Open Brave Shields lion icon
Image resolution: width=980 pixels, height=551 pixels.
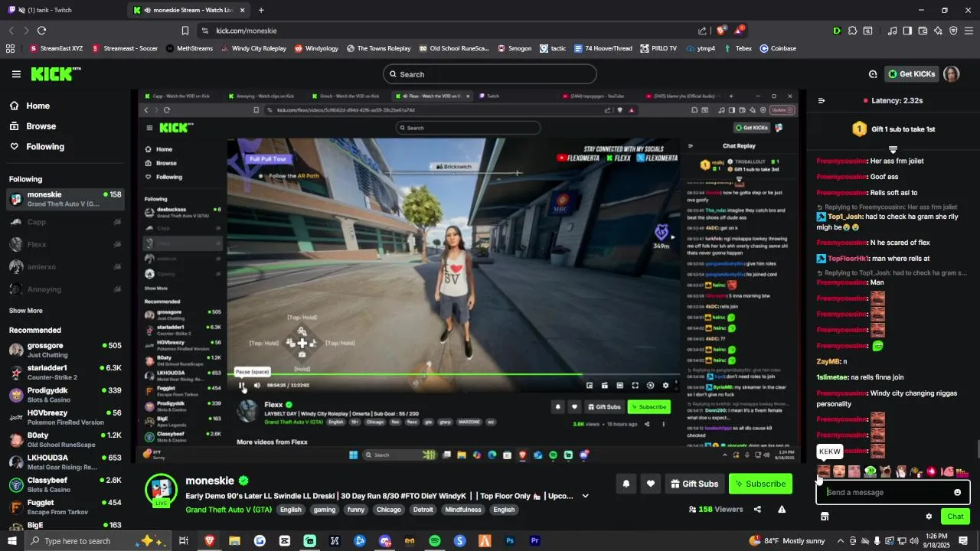point(720,31)
